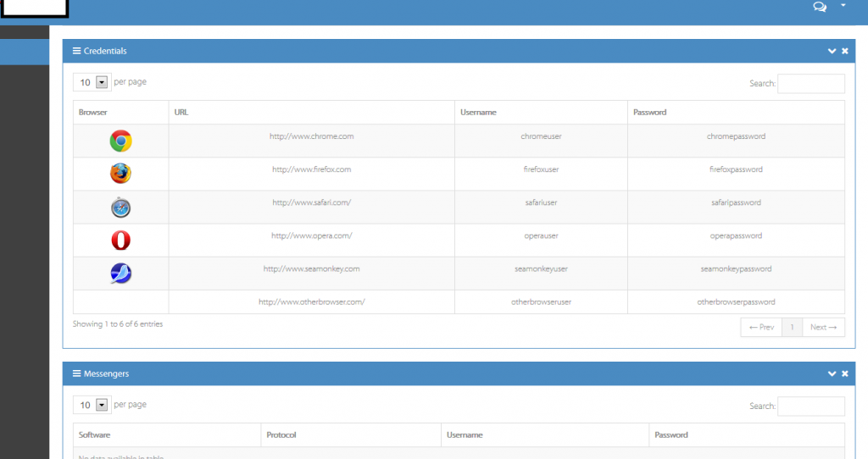Screen dimensions: 868x459
Task: Go to next page with Next
Action: (x=824, y=328)
